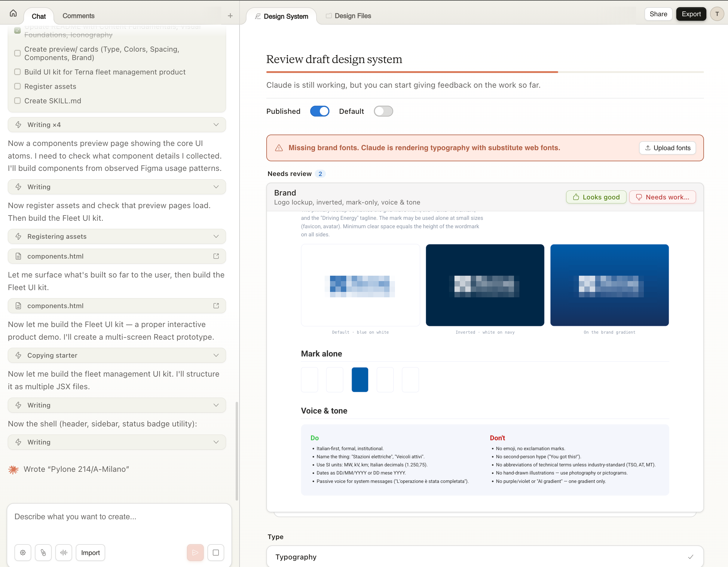Screen dimensions: 728x567
Task: Open Inverted white on navy logo thumbnail
Action: pos(485,285)
